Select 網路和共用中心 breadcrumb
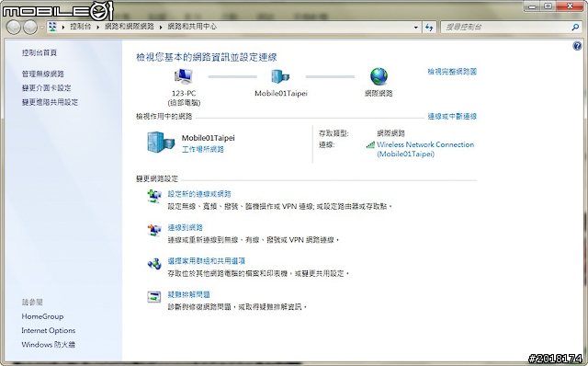Image resolution: width=588 pixels, height=366 pixels. pyautogui.click(x=192, y=27)
